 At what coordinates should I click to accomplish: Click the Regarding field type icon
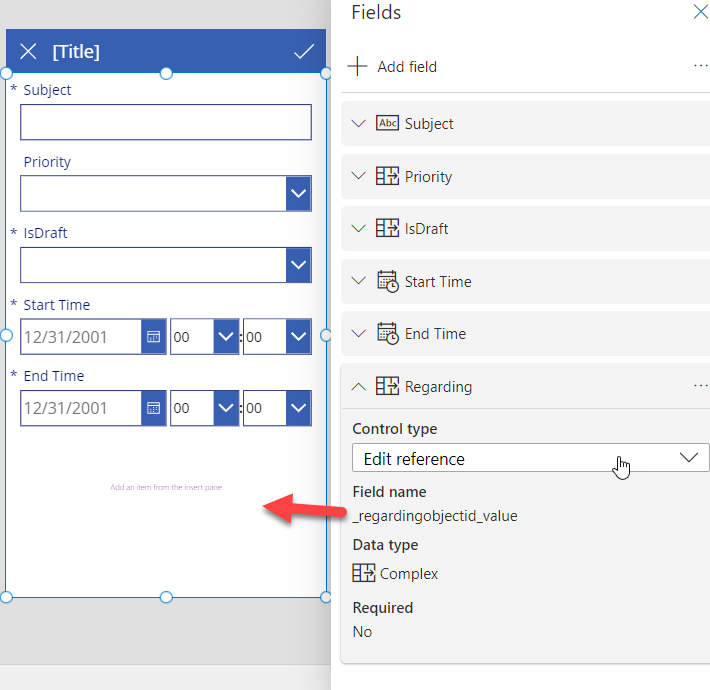pos(387,386)
